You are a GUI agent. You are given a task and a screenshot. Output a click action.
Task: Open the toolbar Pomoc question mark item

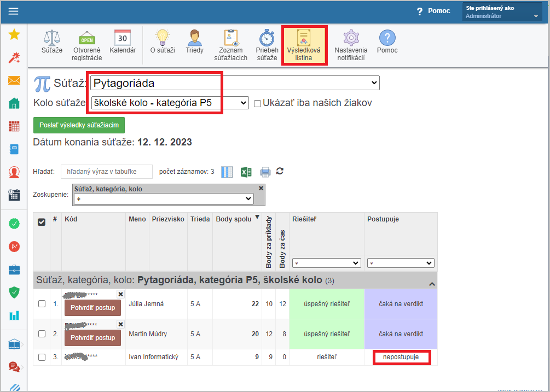[387, 42]
